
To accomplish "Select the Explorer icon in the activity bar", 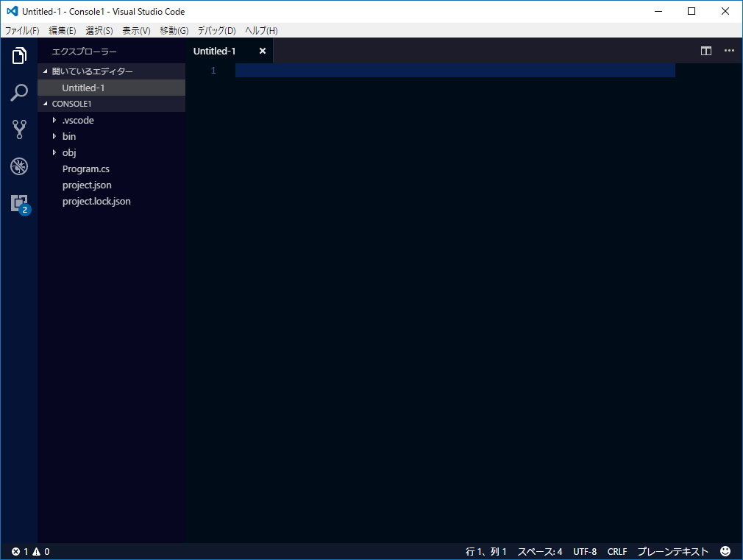I will coord(18,55).
